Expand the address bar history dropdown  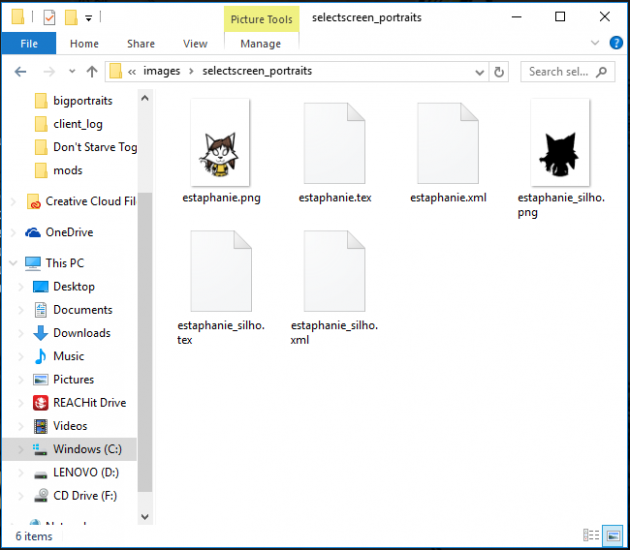tap(479, 72)
